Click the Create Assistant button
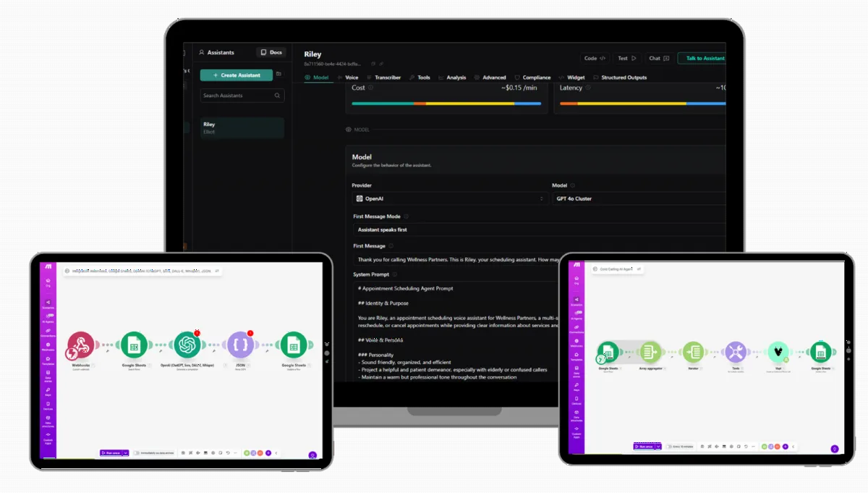 (237, 75)
